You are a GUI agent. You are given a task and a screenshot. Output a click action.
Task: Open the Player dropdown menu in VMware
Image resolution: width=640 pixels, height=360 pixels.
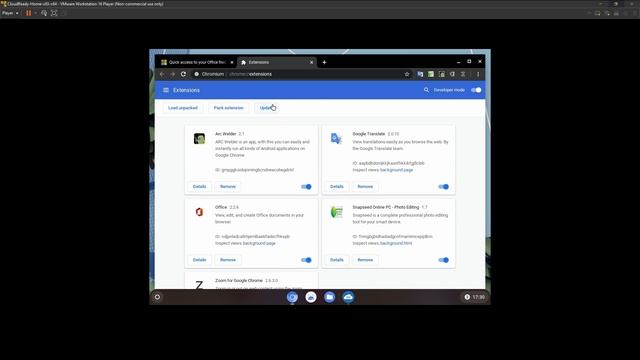(x=10, y=13)
